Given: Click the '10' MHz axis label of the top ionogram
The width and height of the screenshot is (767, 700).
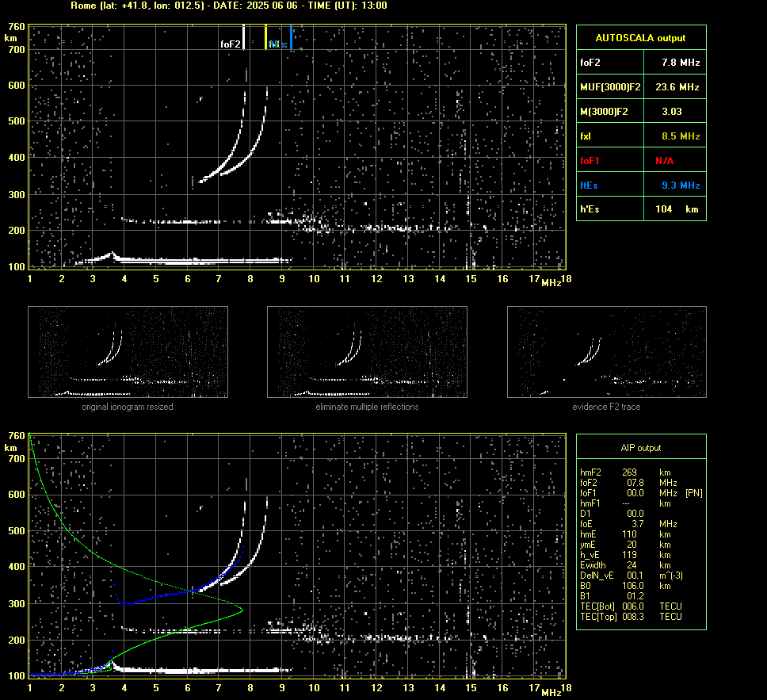Looking at the screenshot, I should [x=314, y=279].
